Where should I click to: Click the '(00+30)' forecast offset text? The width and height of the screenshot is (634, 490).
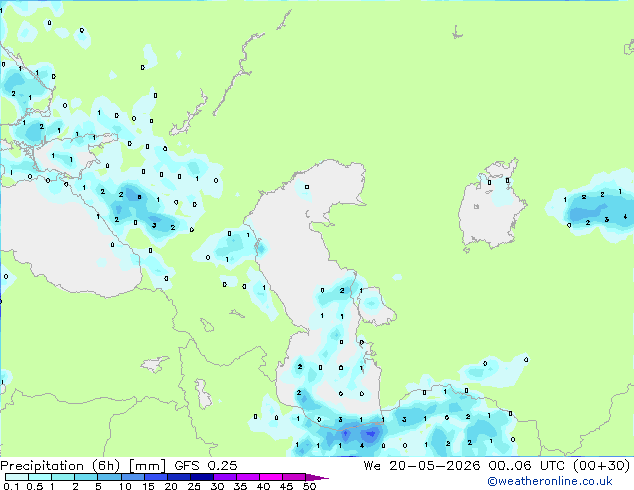(x=602, y=466)
